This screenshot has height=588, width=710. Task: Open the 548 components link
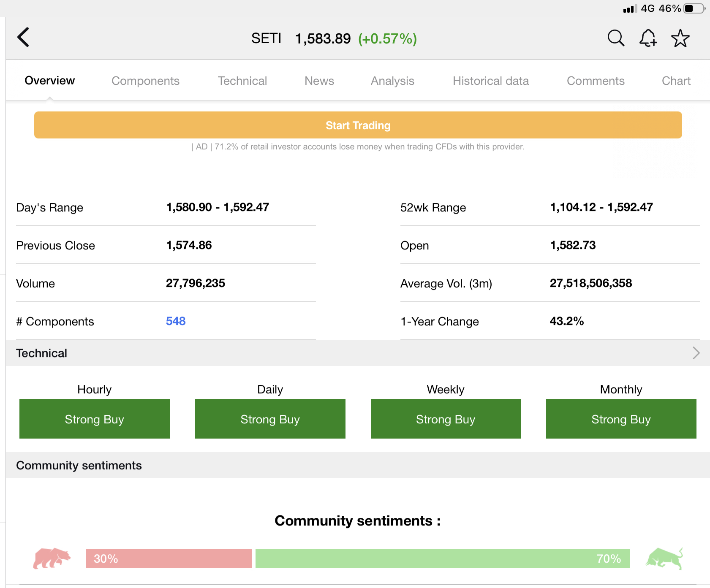pos(176,321)
